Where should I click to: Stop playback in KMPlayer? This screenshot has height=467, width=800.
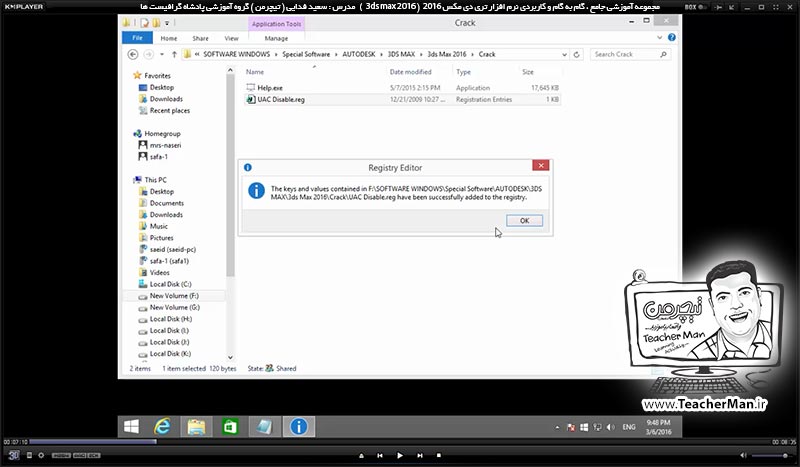(439, 455)
